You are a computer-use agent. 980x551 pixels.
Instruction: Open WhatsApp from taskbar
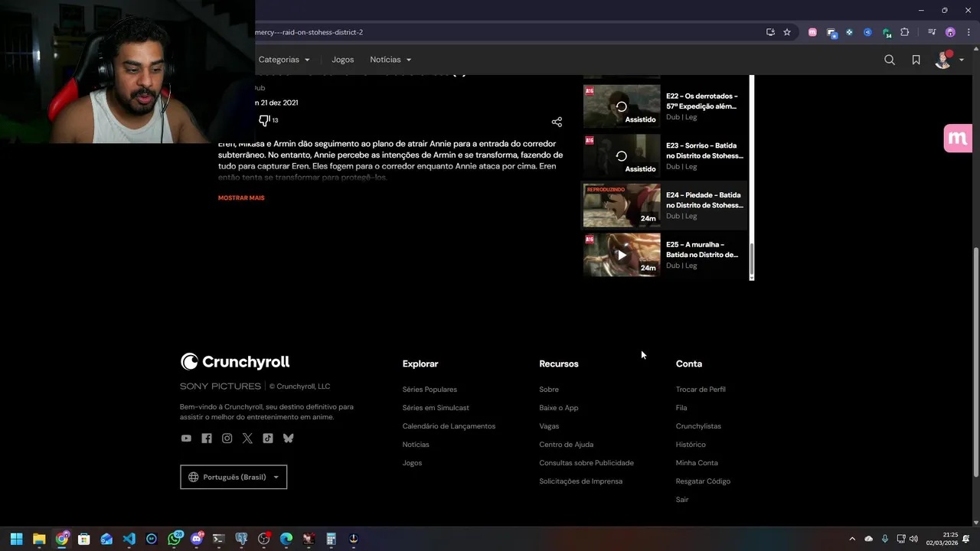(x=174, y=539)
